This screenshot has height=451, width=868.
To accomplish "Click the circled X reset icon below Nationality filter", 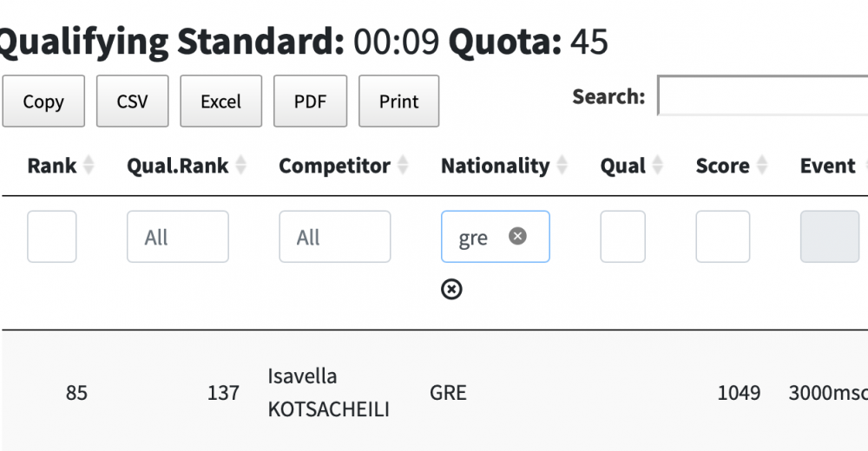I will (x=451, y=290).
